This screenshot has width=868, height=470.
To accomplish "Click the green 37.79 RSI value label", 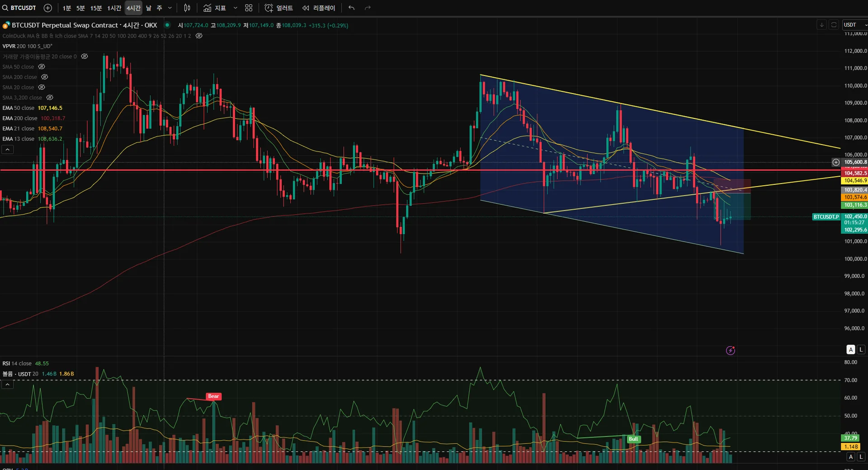I will tap(850, 438).
